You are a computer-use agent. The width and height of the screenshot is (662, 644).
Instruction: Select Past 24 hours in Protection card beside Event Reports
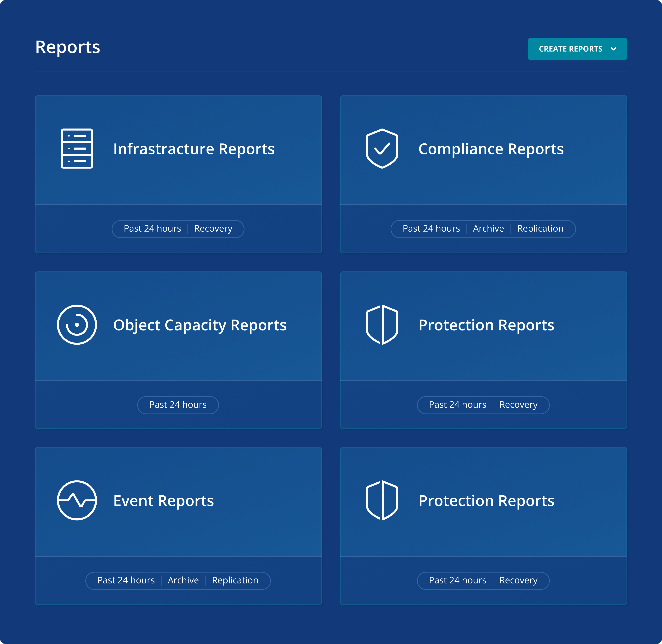(457, 580)
